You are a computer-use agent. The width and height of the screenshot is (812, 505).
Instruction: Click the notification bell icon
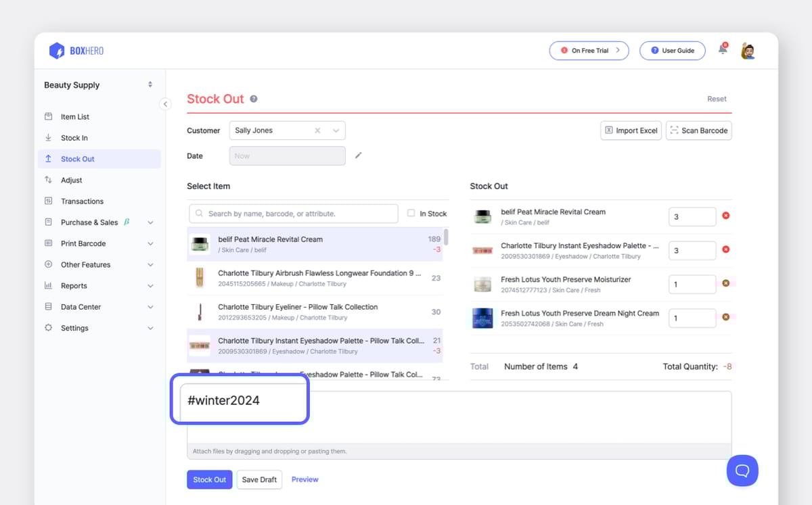pyautogui.click(x=721, y=49)
